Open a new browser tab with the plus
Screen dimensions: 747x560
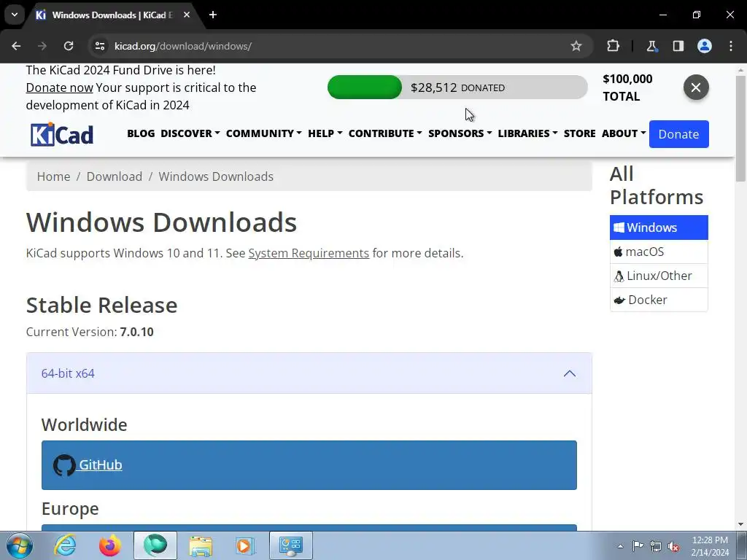213,15
